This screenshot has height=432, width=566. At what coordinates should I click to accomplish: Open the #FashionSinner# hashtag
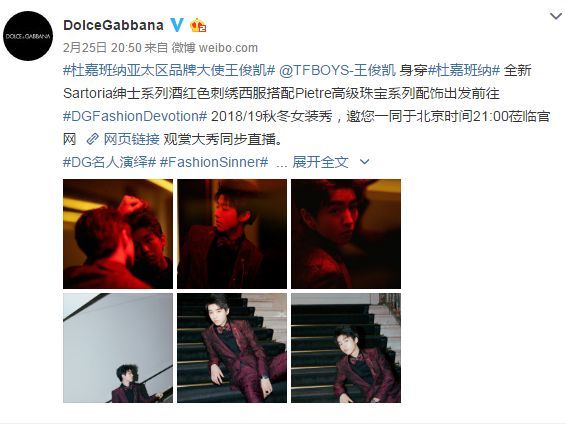tap(214, 162)
